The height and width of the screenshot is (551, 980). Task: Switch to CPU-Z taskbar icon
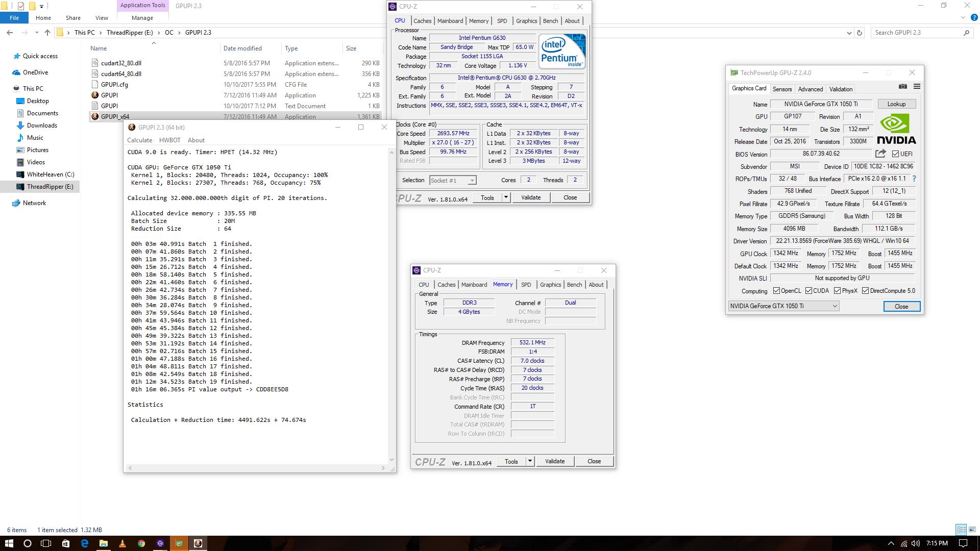[160, 543]
